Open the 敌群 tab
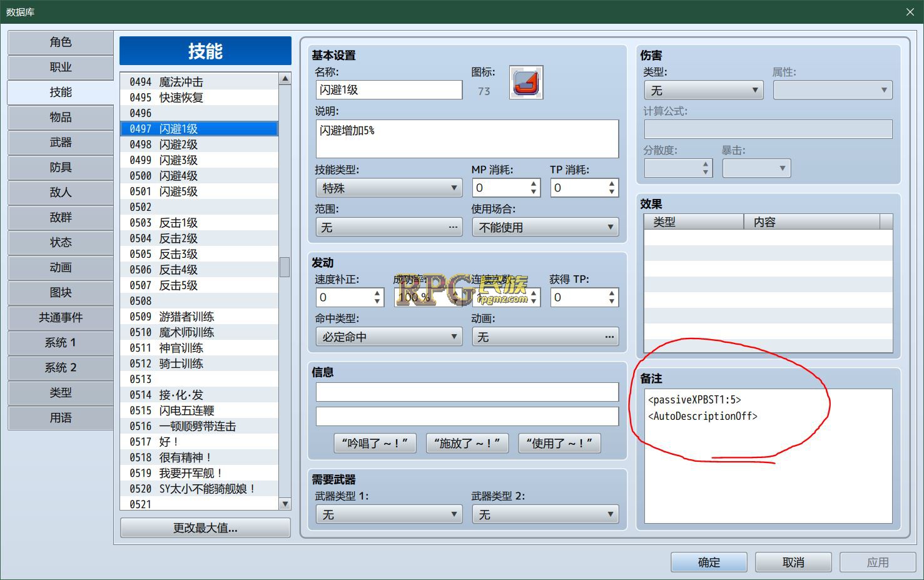The width and height of the screenshot is (924, 580). (61, 217)
